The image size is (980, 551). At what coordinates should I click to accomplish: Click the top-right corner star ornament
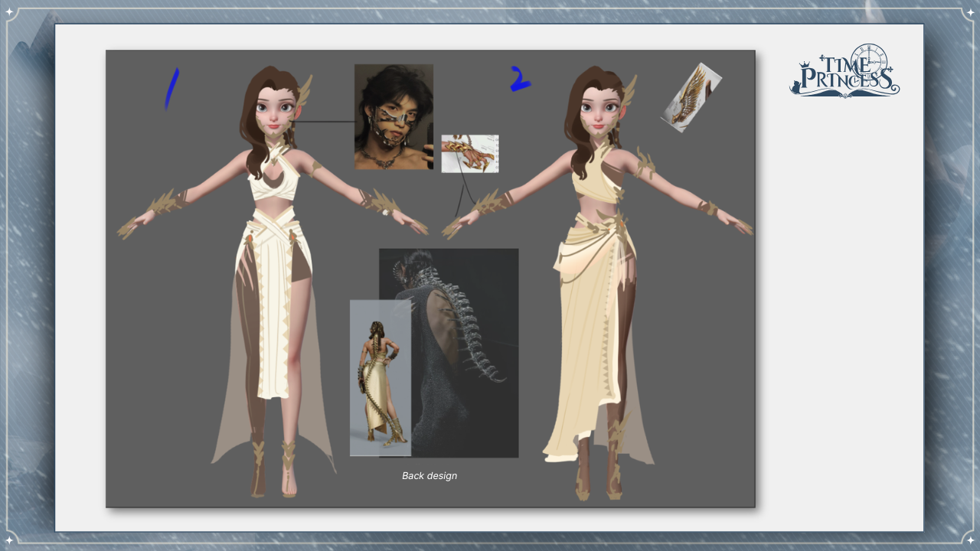point(970,11)
